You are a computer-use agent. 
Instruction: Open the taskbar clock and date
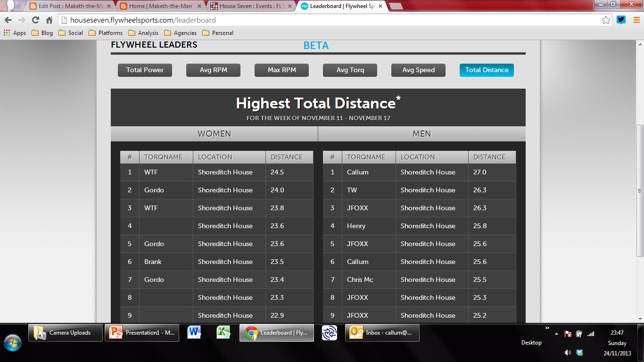(617, 343)
